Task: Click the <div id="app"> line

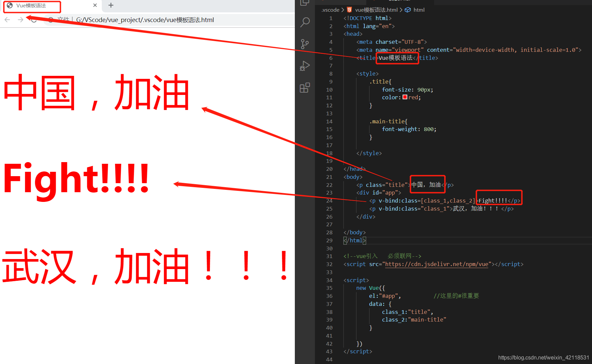Action: 378,193
